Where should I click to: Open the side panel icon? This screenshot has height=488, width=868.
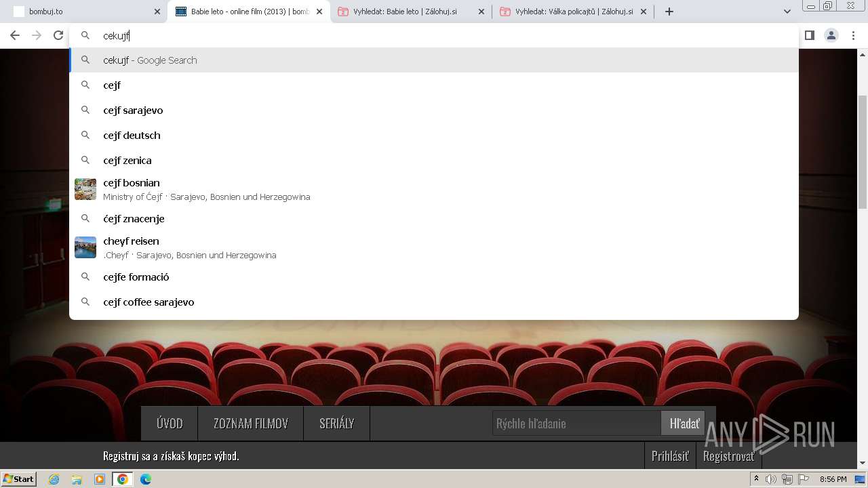[x=809, y=35]
